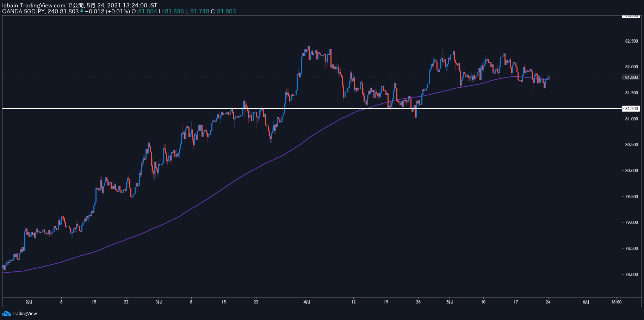Click the 2月 date label on time axis
Screen dimensions: 644x320
[29, 302]
